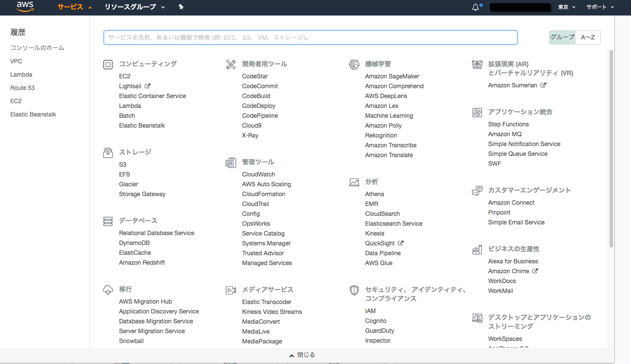Open Rekognition service

click(x=381, y=135)
